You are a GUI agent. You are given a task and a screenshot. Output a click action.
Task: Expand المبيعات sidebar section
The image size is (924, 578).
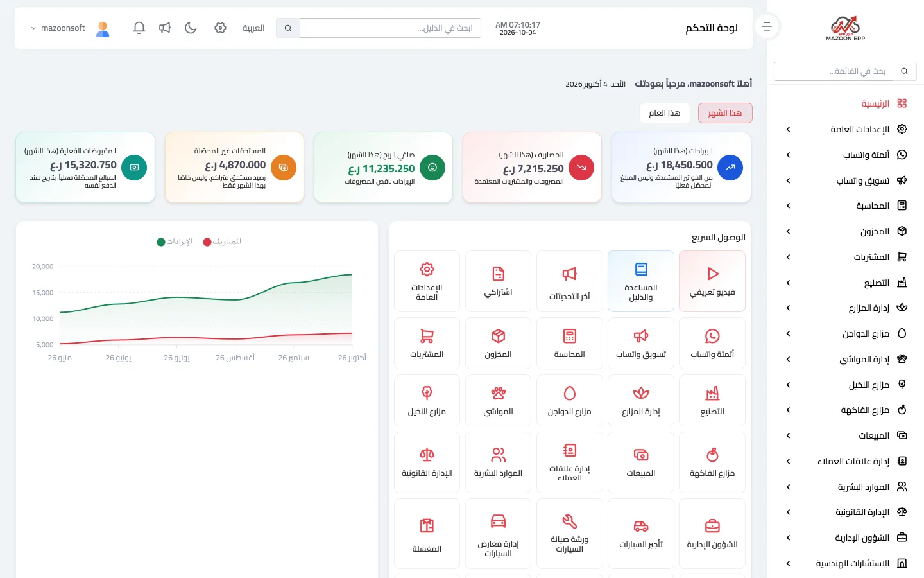pos(845,435)
